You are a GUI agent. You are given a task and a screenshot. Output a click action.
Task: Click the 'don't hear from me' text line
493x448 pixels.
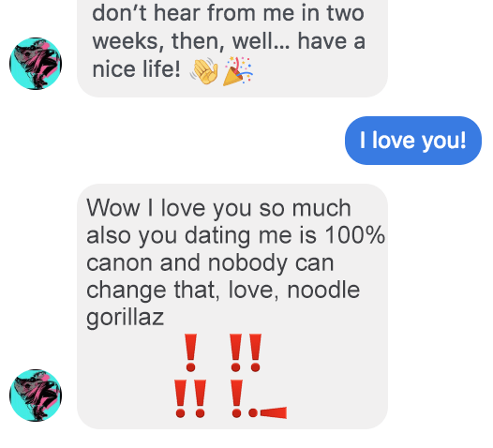(x=229, y=13)
